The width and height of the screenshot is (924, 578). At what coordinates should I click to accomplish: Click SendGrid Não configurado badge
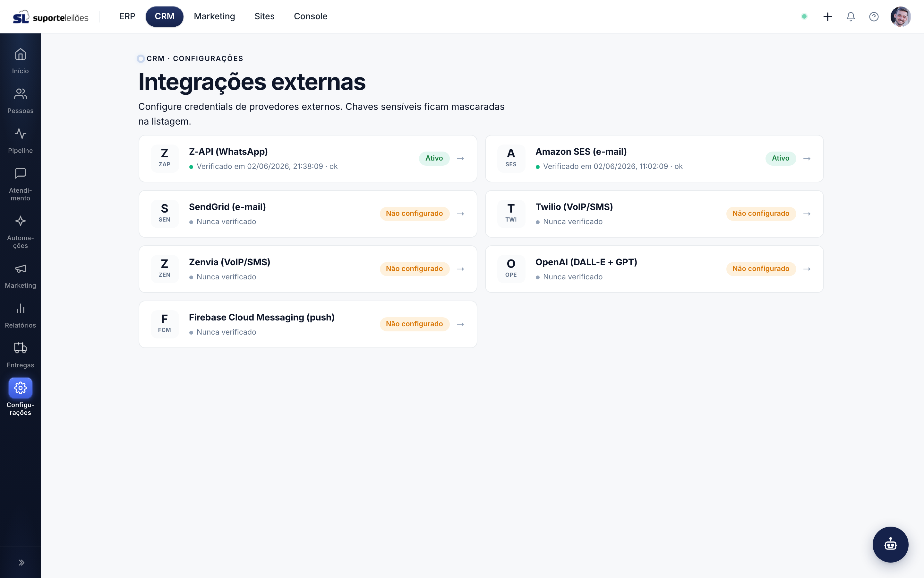click(414, 214)
